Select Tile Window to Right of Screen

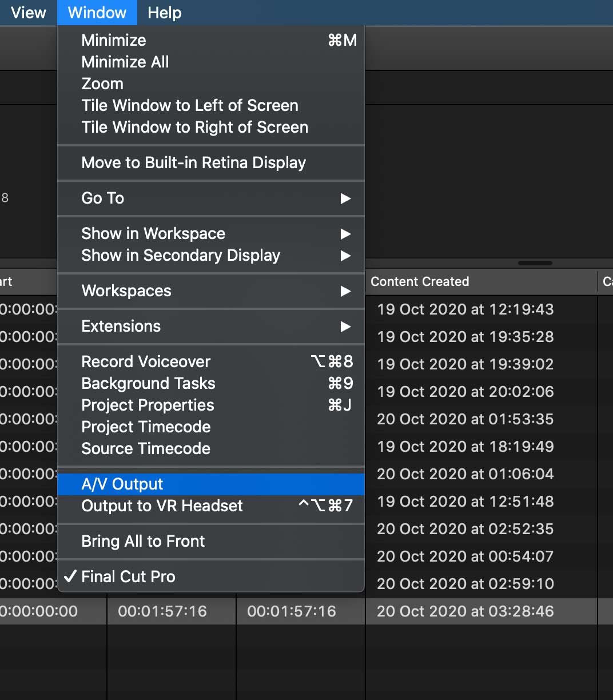(211, 127)
